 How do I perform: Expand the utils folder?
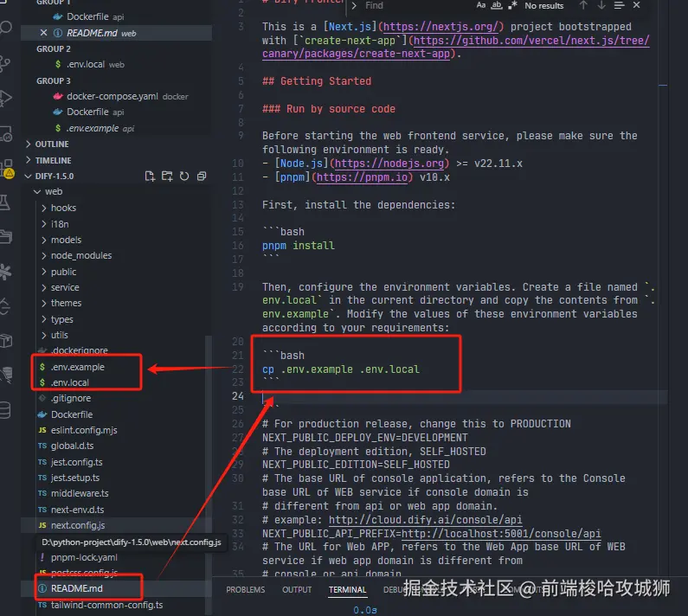click(x=60, y=335)
